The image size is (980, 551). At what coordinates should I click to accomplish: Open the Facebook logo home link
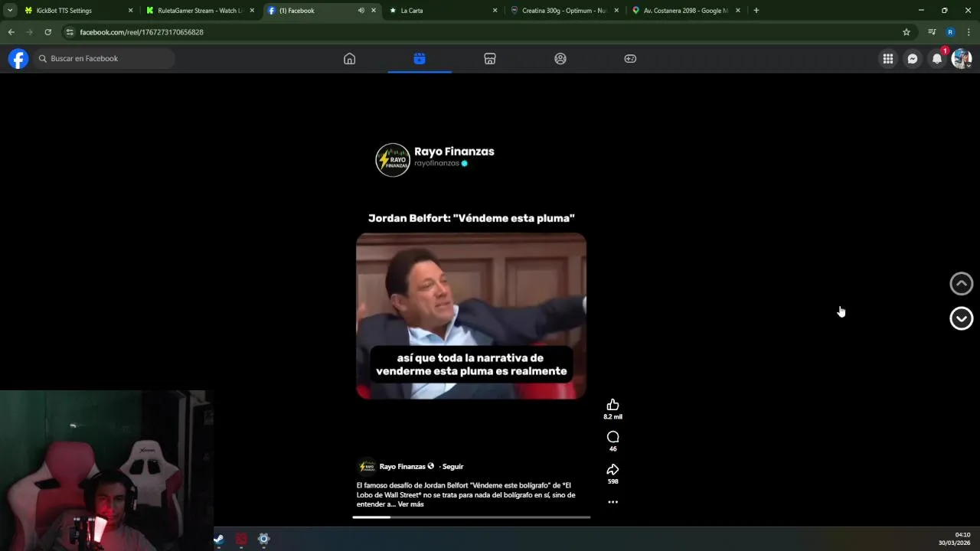point(18,59)
